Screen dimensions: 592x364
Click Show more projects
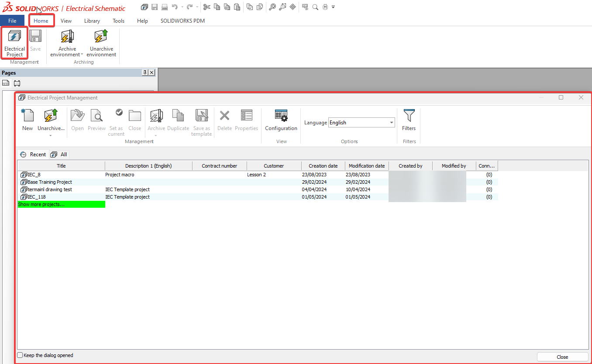41,204
